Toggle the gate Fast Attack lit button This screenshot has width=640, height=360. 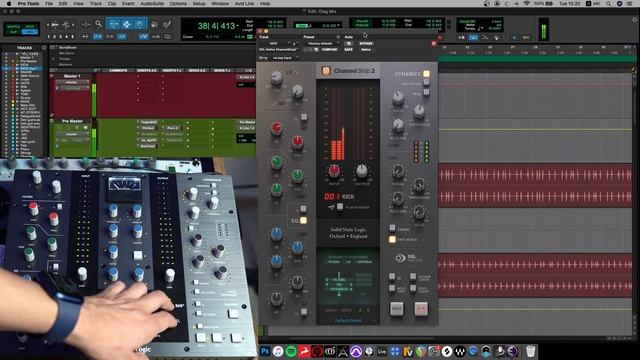[x=392, y=239]
